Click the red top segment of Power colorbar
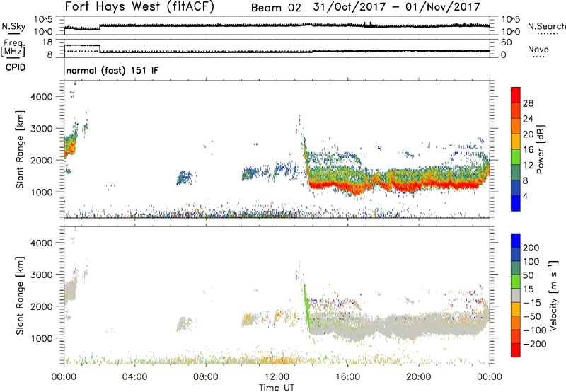Image resolution: width=566 pixels, height=392 pixels. pyautogui.click(x=516, y=95)
